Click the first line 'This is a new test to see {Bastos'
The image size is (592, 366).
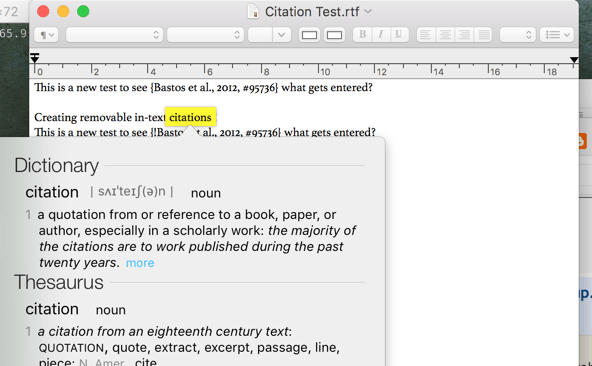click(203, 87)
